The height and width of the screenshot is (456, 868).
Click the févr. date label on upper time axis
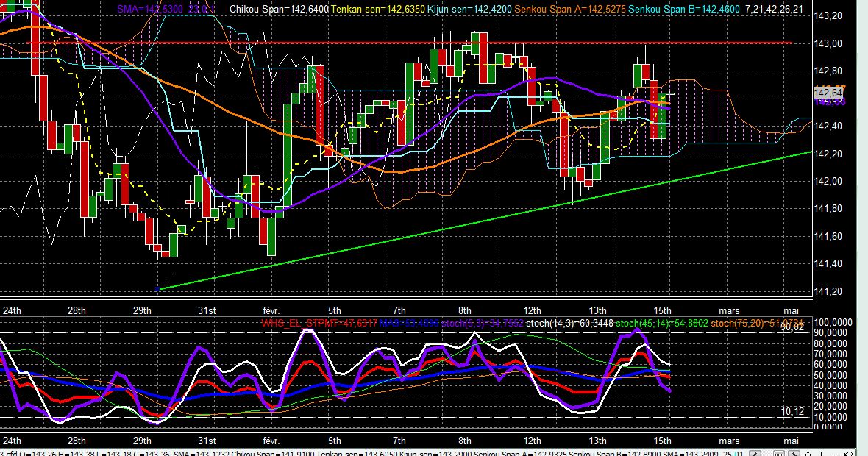point(271,310)
